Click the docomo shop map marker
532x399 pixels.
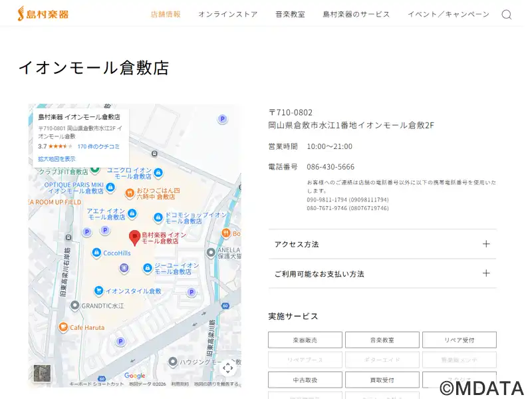coord(158,217)
